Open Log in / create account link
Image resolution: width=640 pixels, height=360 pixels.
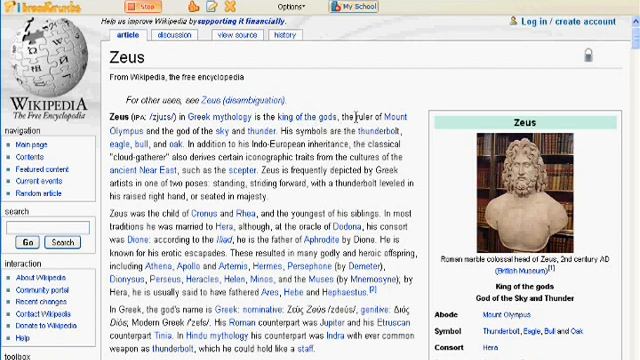tap(568, 22)
